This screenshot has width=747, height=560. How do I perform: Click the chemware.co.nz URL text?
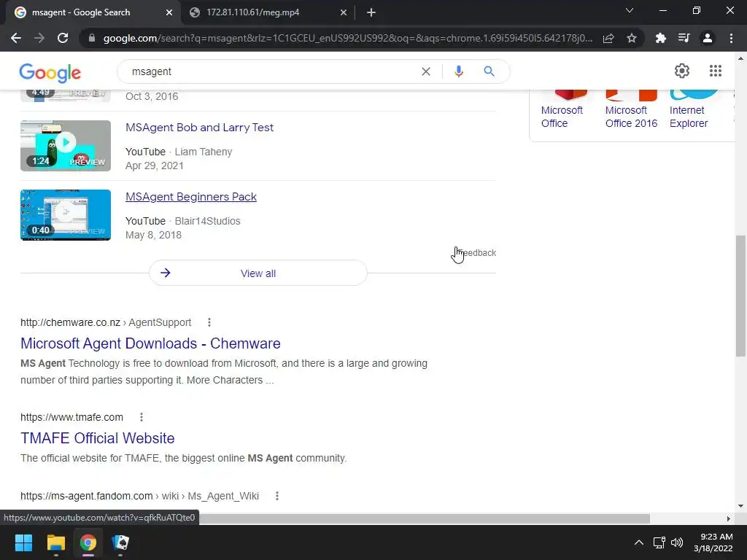[x=71, y=322]
